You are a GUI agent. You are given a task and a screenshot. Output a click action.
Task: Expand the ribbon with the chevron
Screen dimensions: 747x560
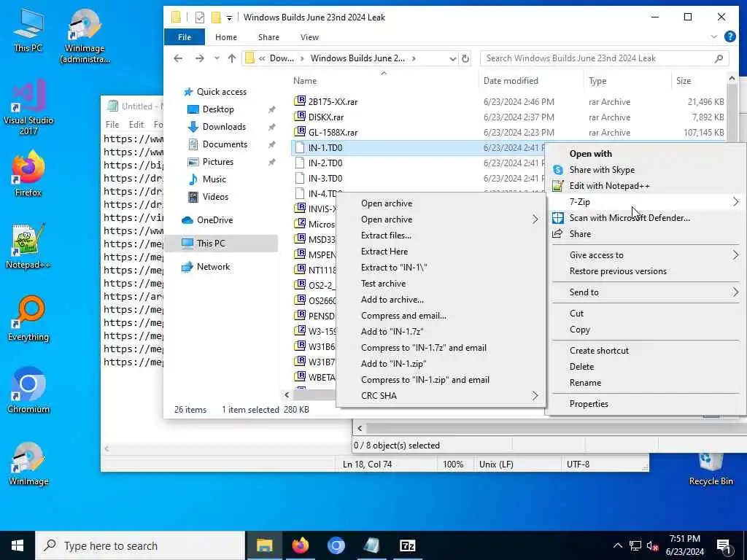(713, 36)
